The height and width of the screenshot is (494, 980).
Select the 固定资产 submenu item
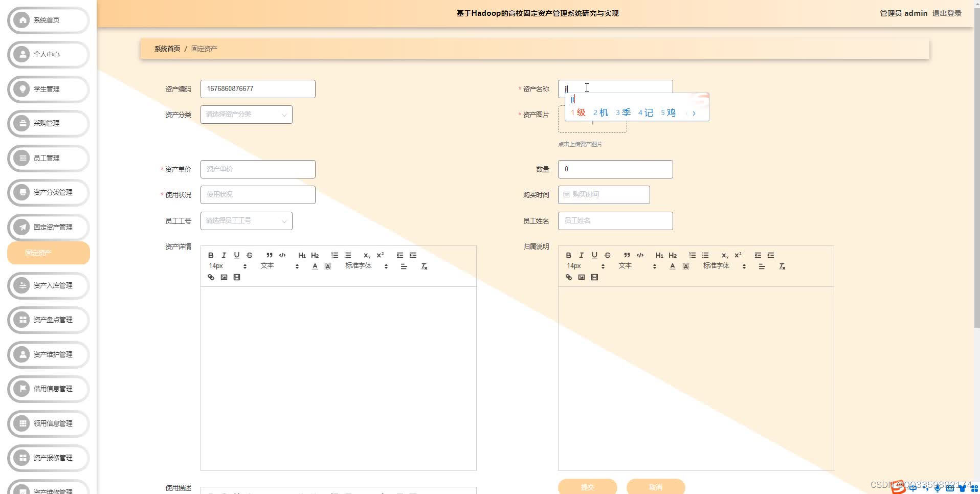coord(49,253)
